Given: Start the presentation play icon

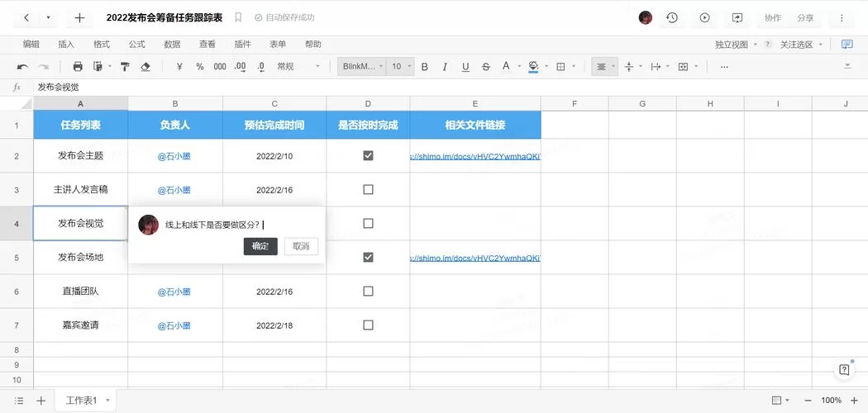Looking at the screenshot, I should [x=704, y=17].
